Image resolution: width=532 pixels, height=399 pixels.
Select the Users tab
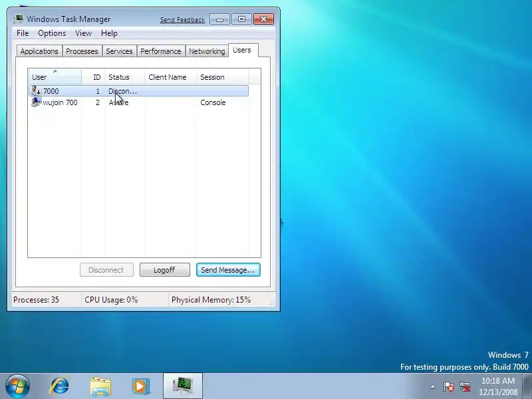242,51
